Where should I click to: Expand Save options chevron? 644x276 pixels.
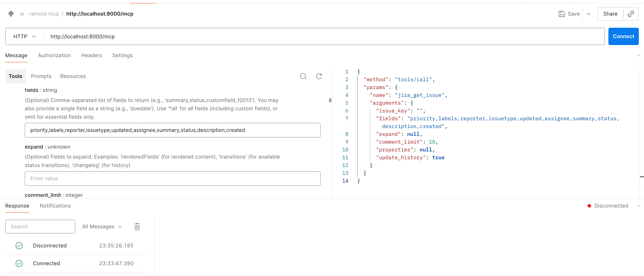pyautogui.click(x=588, y=14)
